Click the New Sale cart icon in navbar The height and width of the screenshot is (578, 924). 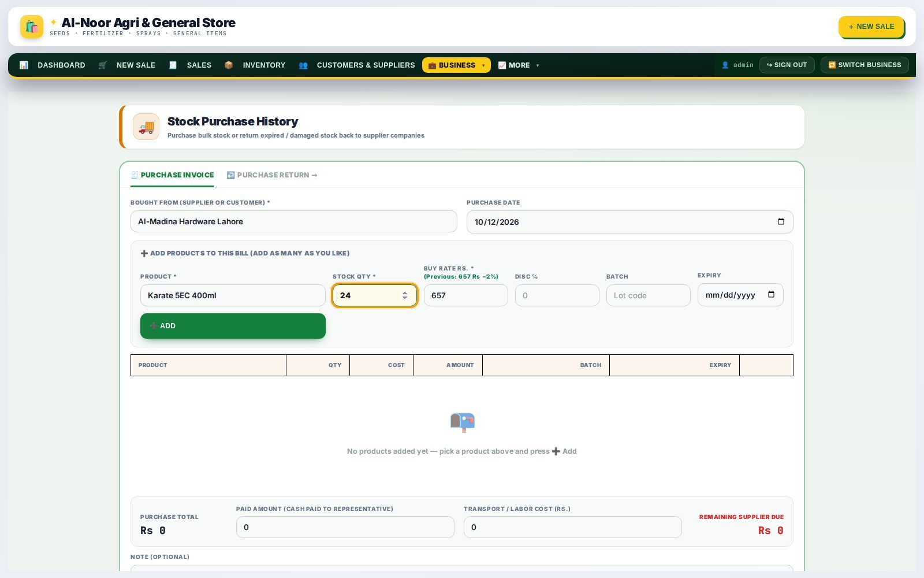(x=102, y=65)
